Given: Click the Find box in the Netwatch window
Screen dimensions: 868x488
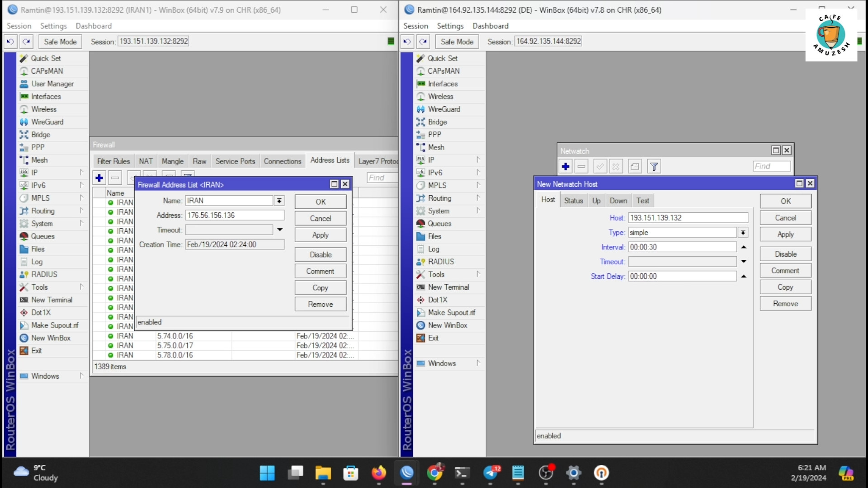Looking at the screenshot, I should pyautogui.click(x=772, y=166).
